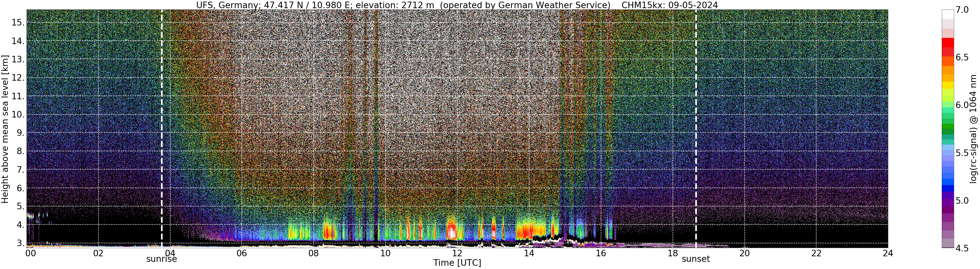The height and width of the screenshot is (269, 980).
Task: Click the sunrise dashed vertical marker line
Action: click(x=162, y=129)
